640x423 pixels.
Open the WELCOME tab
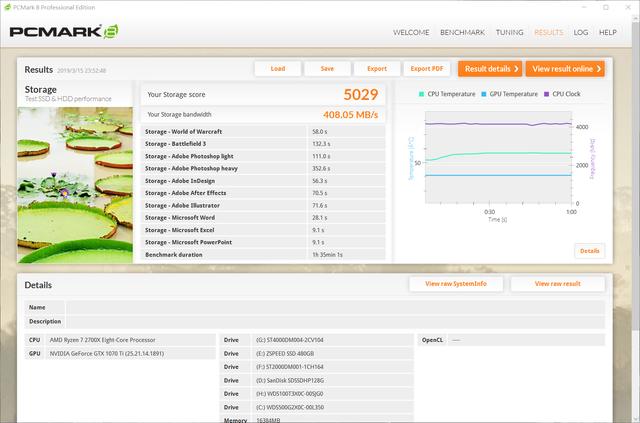click(x=411, y=32)
